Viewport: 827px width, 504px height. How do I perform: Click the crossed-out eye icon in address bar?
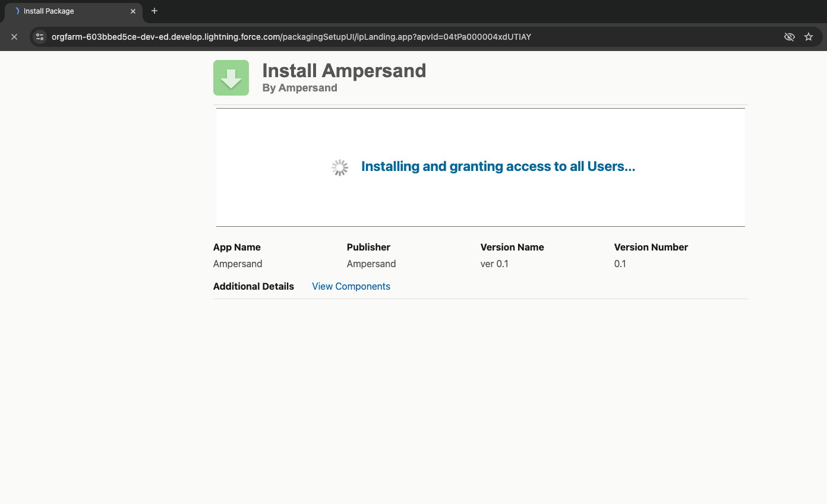(789, 37)
